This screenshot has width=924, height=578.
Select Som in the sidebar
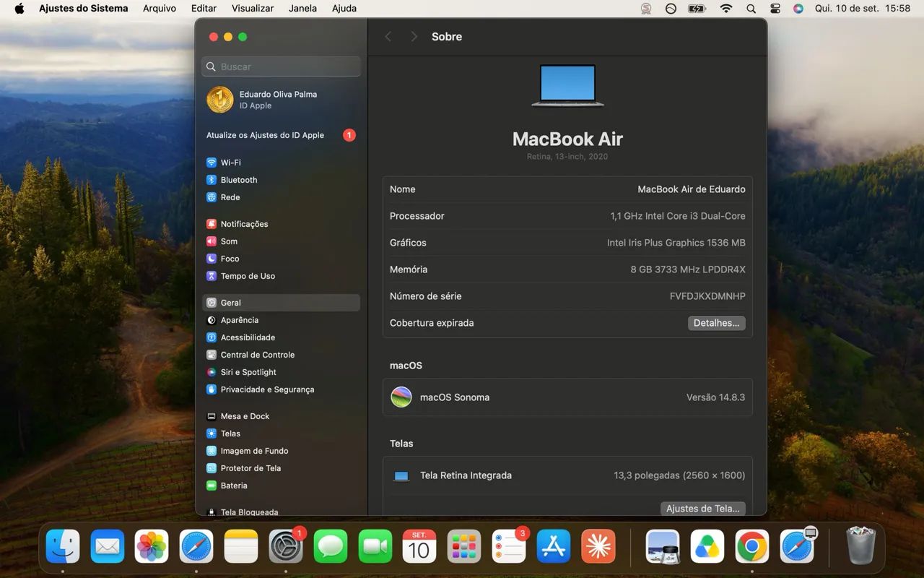[x=281, y=241]
